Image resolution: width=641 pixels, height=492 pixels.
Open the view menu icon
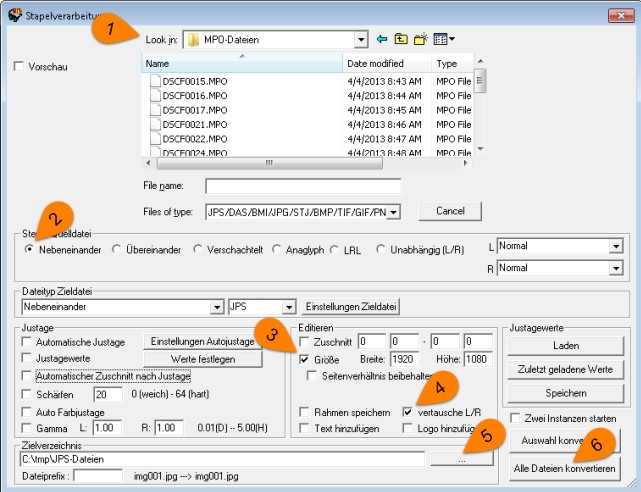(445, 39)
